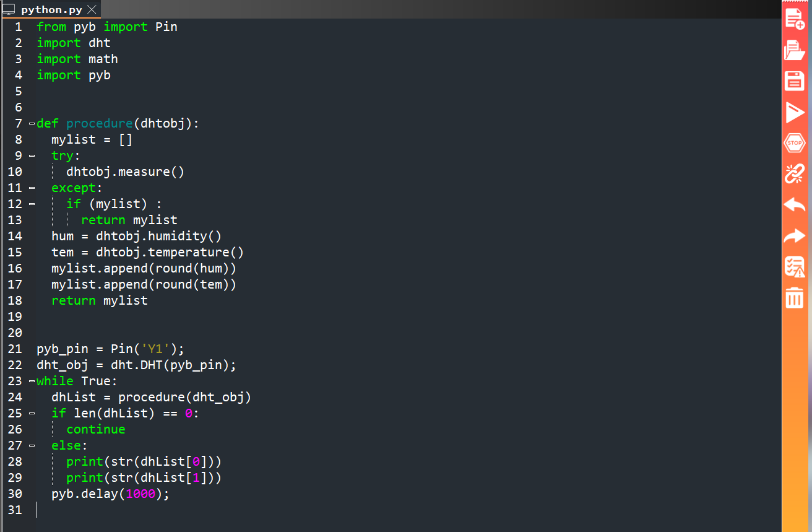Click 'hum = dhtobj.humidity()' line
812x532 pixels.
pyautogui.click(x=137, y=236)
